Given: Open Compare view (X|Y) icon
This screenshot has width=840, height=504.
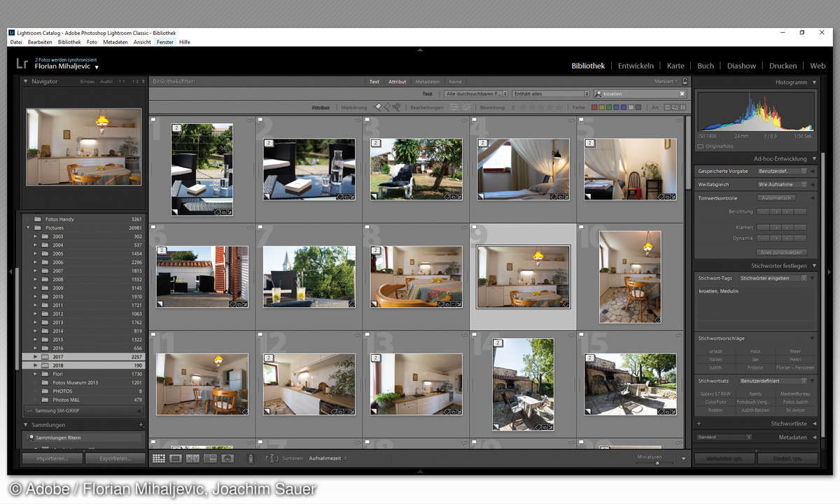Looking at the screenshot, I should click(x=192, y=458).
